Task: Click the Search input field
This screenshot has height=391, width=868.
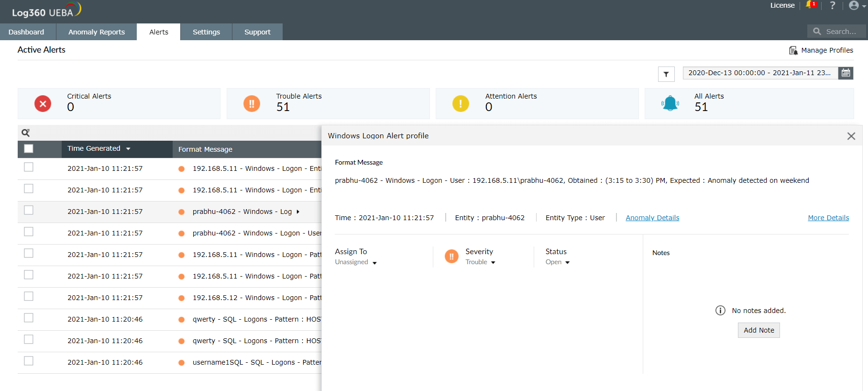Action: point(840,32)
